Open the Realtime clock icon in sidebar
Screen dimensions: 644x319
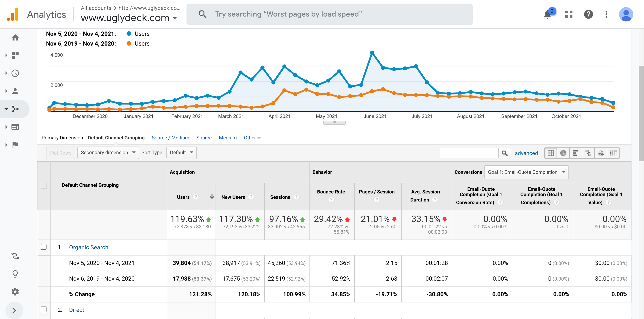point(15,73)
